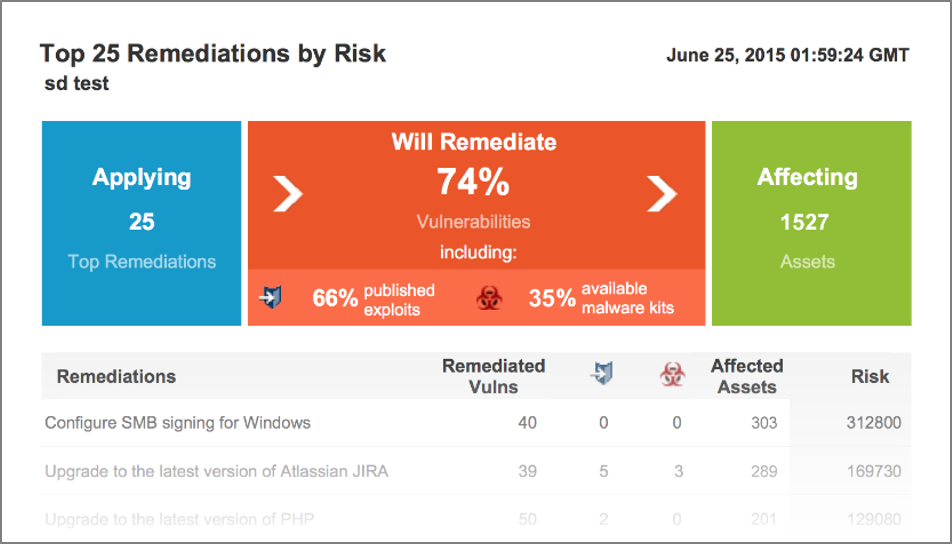
Task: Click the 66% published exploits statistic
Action: [373, 299]
